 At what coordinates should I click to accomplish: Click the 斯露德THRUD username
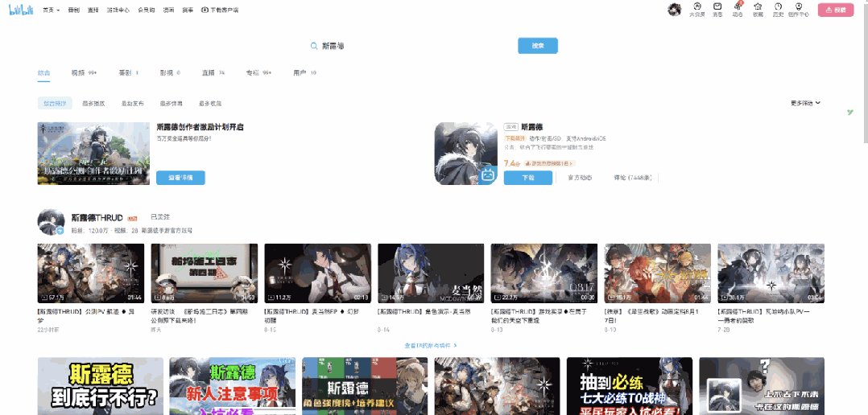pyautogui.click(x=97, y=218)
